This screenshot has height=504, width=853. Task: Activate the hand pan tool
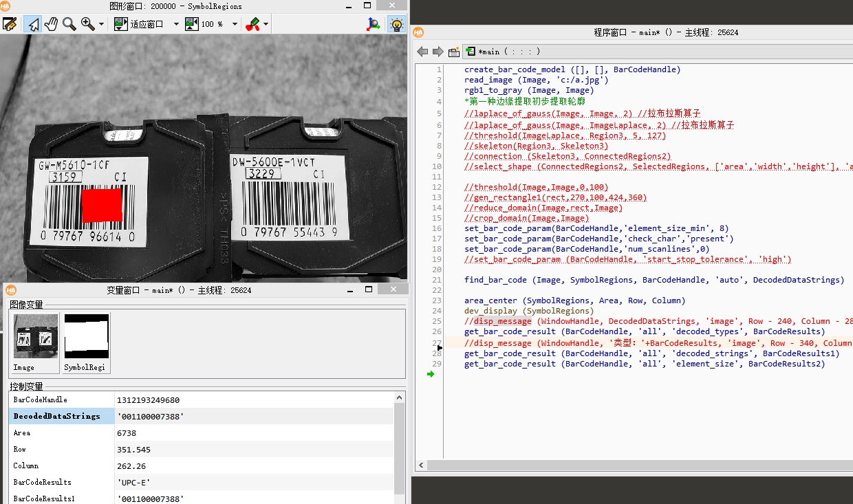51,24
